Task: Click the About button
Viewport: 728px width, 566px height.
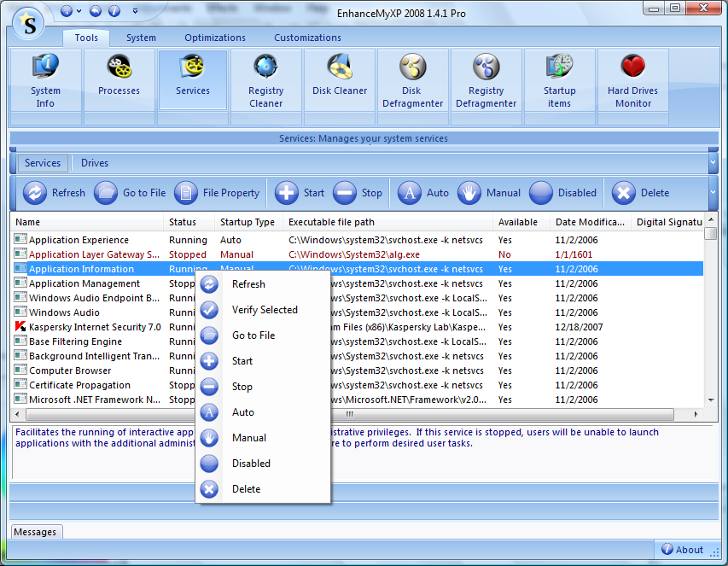Action: 681,550
